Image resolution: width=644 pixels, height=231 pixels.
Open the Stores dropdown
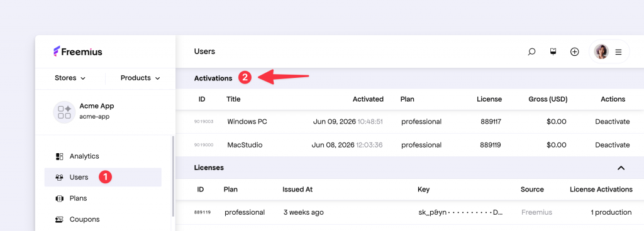pos(70,78)
